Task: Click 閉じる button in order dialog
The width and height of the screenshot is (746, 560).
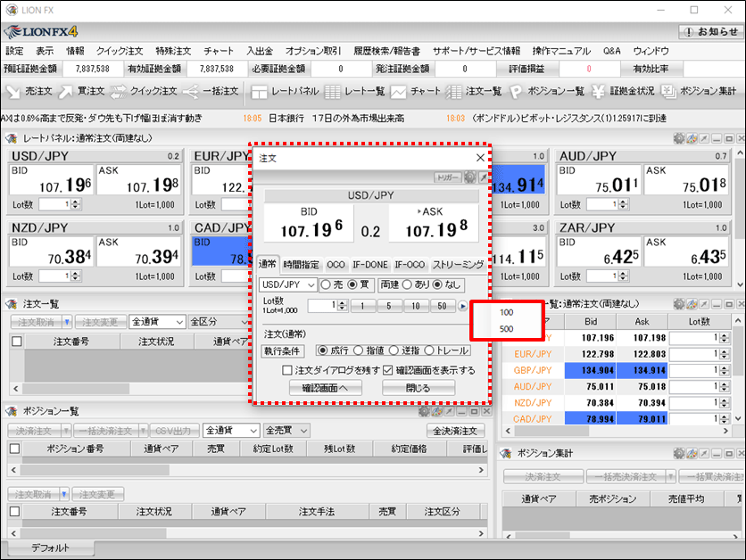Action: pos(419,388)
